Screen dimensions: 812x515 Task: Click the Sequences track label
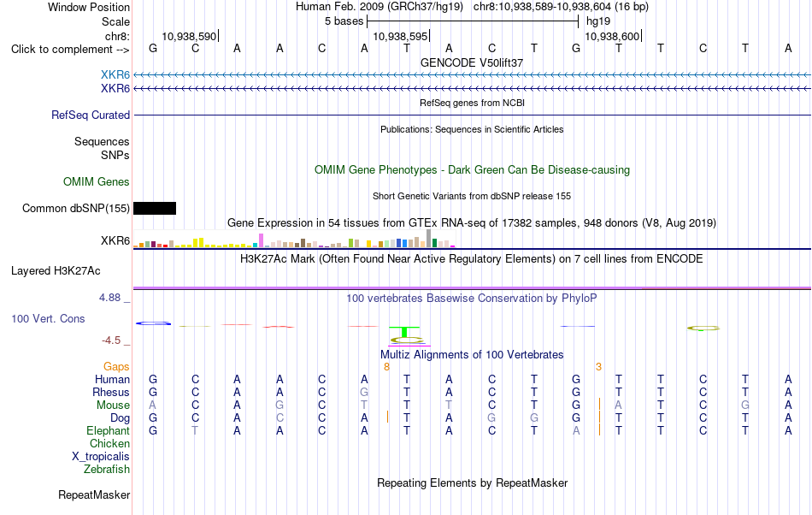102,141
